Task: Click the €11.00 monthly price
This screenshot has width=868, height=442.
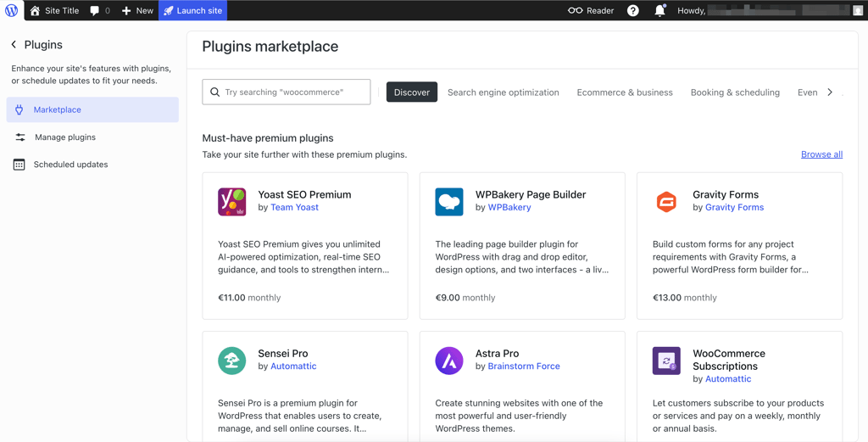Action: click(x=249, y=298)
